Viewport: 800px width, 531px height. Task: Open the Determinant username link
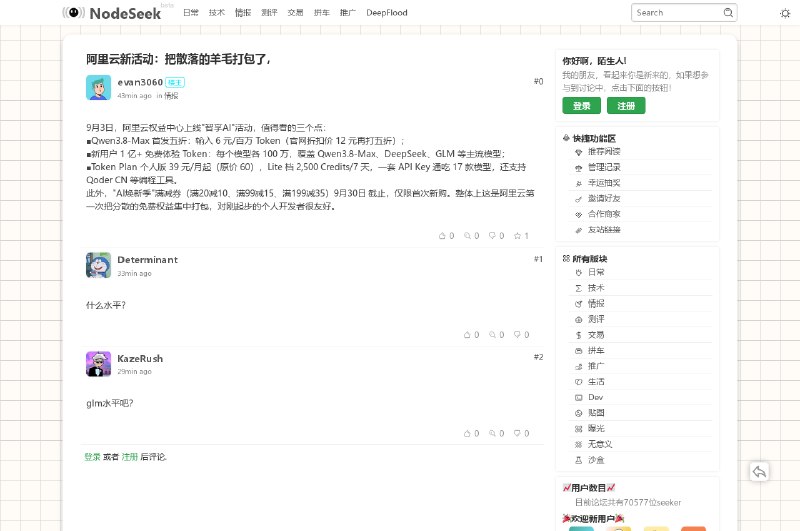click(x=147, y=260)
